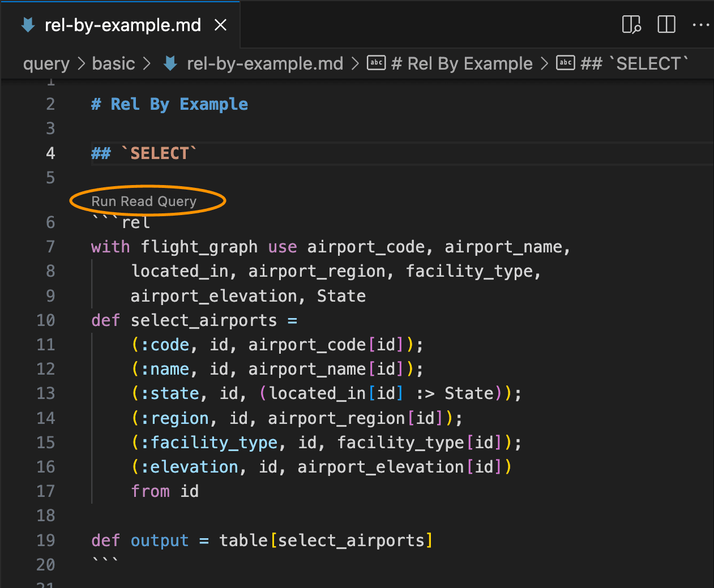Click symbol icon before '## `SELECT`' breadcrumb
The height and width of the screenshot is (588, 714).
566,63
